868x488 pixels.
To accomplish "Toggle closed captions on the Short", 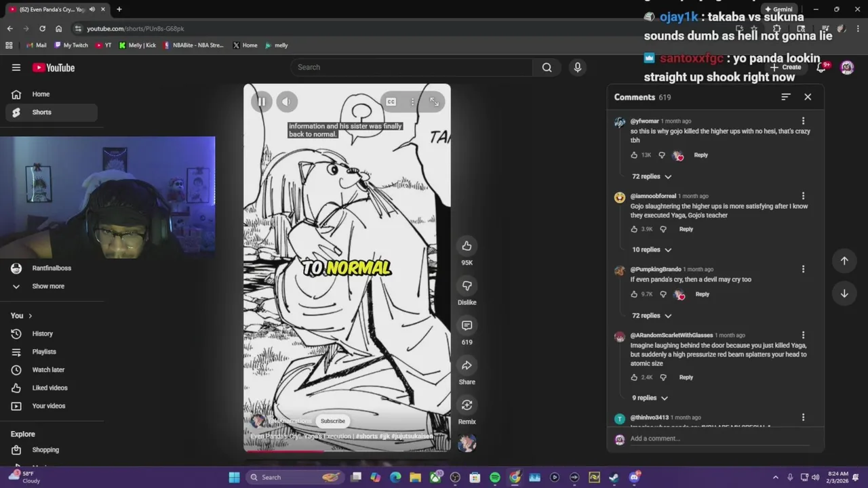I will pyautogui.click(x=391, y=102).
